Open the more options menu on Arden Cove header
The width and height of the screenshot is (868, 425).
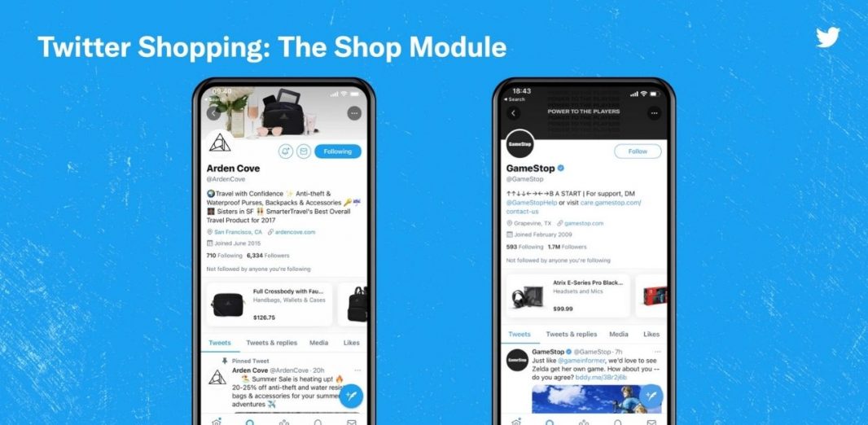point(354,113)
